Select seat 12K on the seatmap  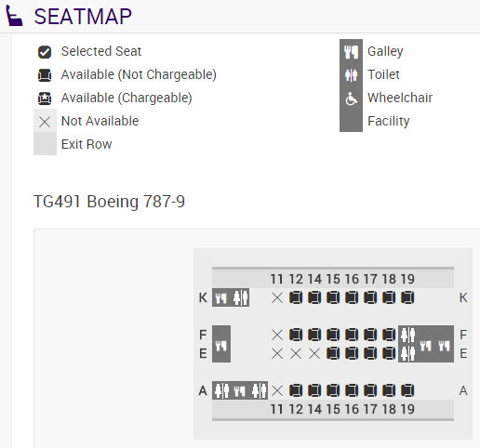click(x=296, y=297)
